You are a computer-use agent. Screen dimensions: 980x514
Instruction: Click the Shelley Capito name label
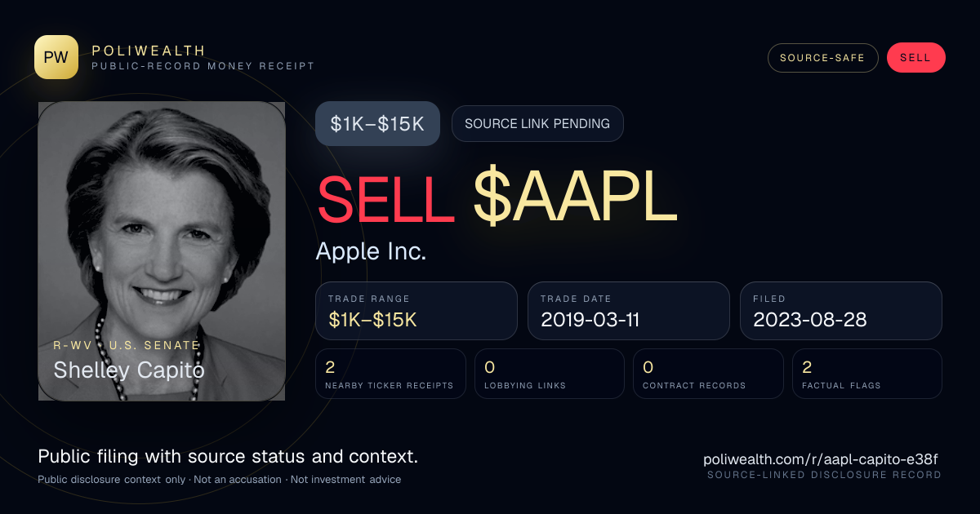(x=129, y=370)
